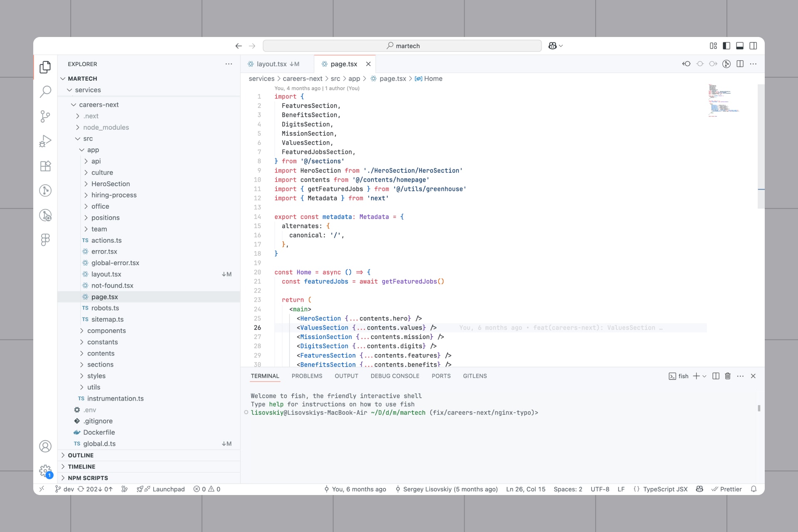Close the terminal panel
This screenshot has width=798, height=532.
[x=753, y=376]
